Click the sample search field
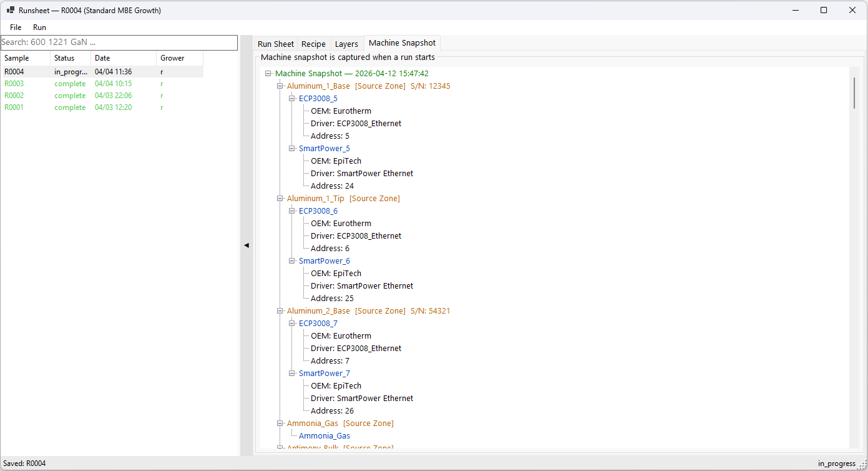Viewport: 868px width, 471px height. (x=119, y=42)
